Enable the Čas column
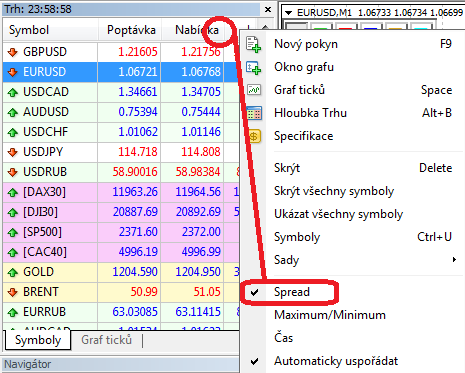 (283, 338)
